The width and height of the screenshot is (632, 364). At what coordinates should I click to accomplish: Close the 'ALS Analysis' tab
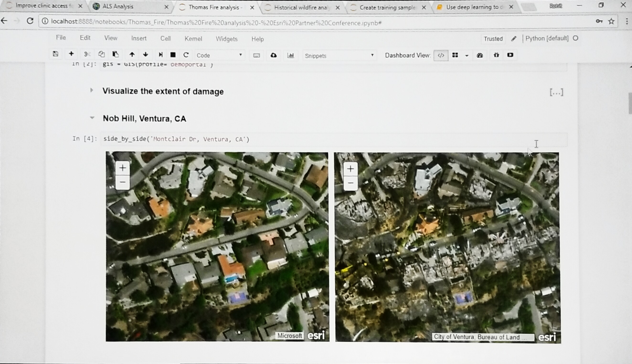click(166, 7)
